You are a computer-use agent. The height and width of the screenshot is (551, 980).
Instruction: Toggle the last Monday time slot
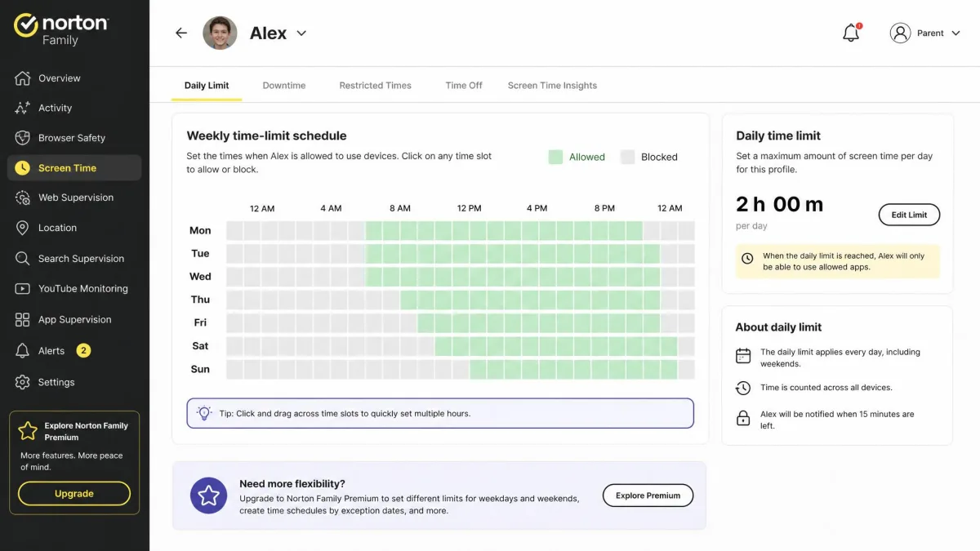tap(686, 230)
